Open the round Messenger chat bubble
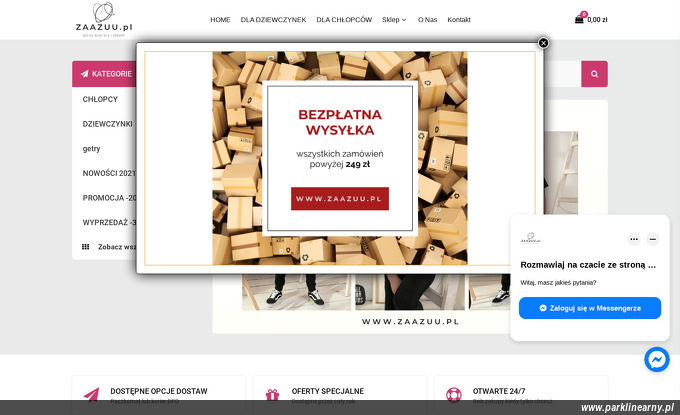The image size is (680, 415). click(657, 359)
